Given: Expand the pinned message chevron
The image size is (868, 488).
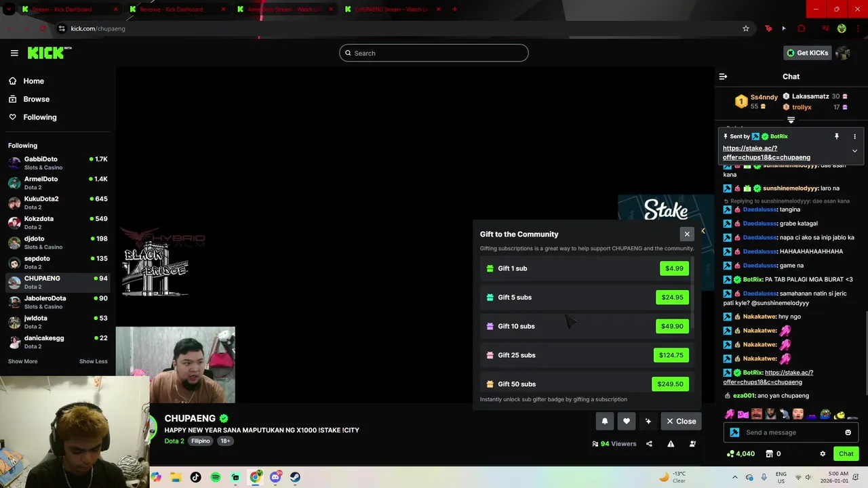Looking at the screenshot, I should (854, 150).
